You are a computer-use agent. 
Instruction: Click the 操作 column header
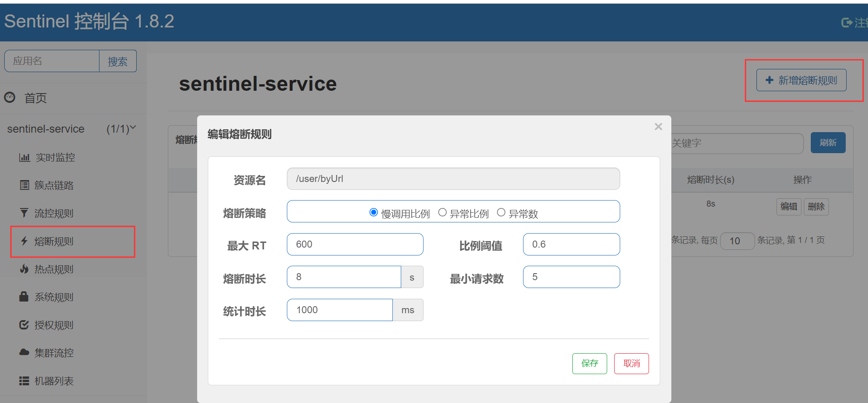pyautogui.click(x=802, y=180)
